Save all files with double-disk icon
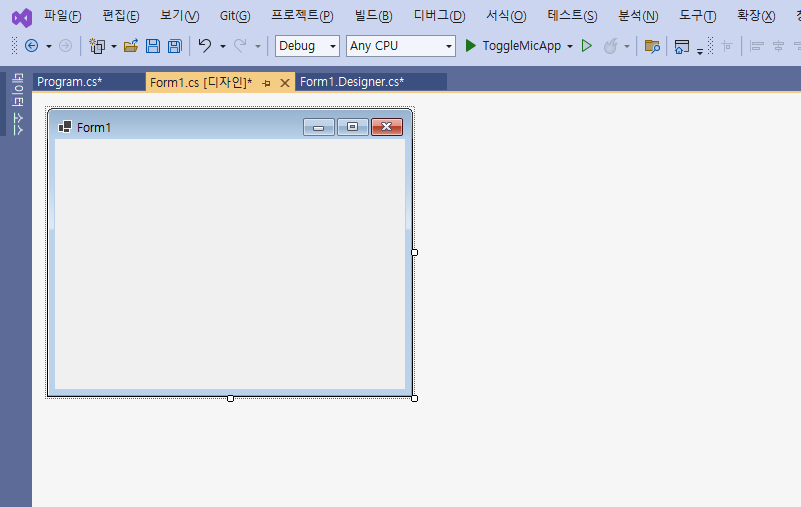This screenshot has height=507, width=801. click(175, 46)
